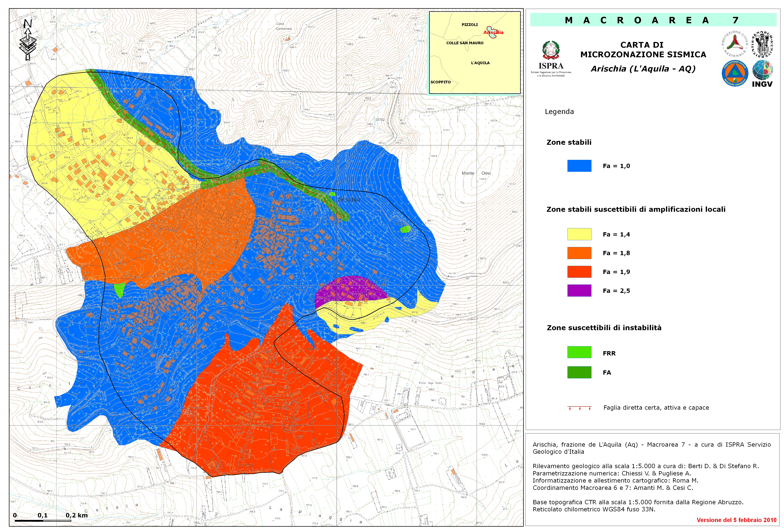Viewport: 784px width, 532px height.
Task: Click the red Arischia label in inset map
Action: point(493,32)
